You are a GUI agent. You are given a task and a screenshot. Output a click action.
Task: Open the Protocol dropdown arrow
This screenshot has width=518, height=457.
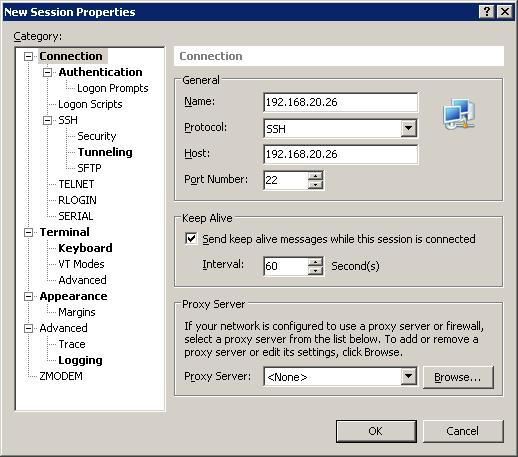pyautogui.click(x=409, y=128)
